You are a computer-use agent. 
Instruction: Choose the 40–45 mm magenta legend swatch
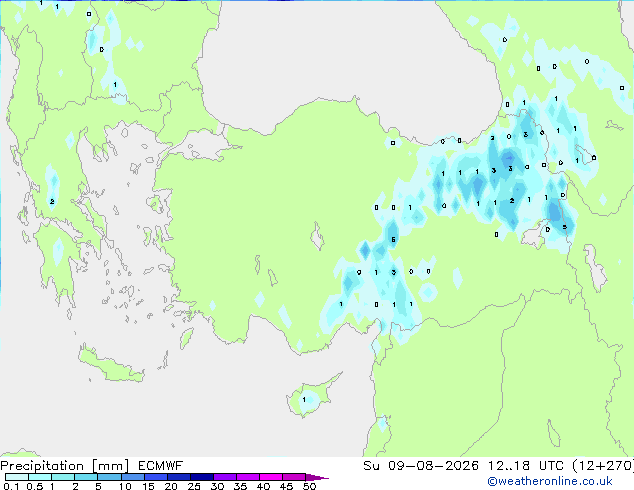click(x=271, y=477)
